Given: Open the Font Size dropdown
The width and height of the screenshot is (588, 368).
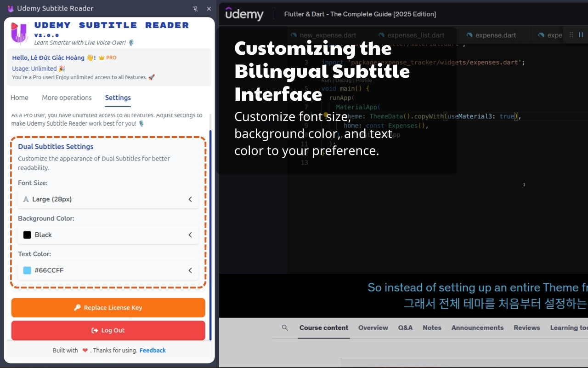Looking at the screenshot, I should click(108, 199).
